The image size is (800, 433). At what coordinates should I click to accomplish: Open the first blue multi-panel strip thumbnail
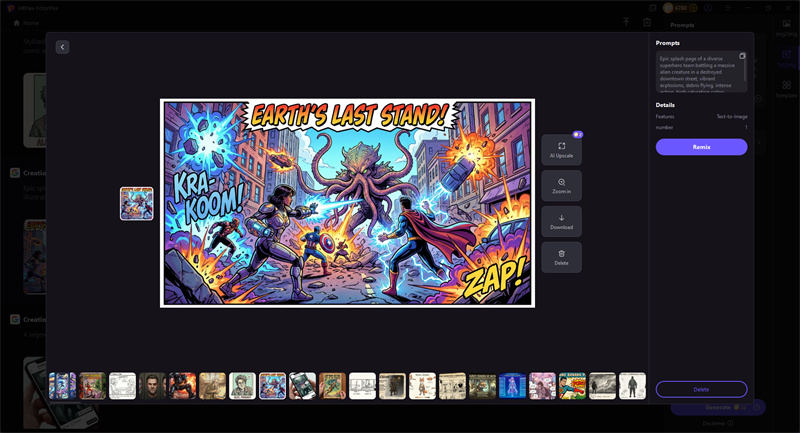[62, 386]
